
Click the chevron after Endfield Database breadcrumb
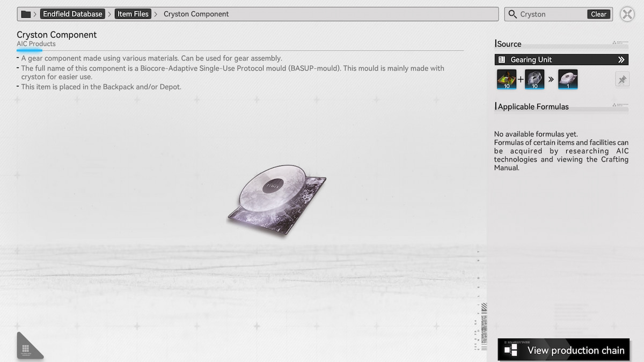coord(109,14)
